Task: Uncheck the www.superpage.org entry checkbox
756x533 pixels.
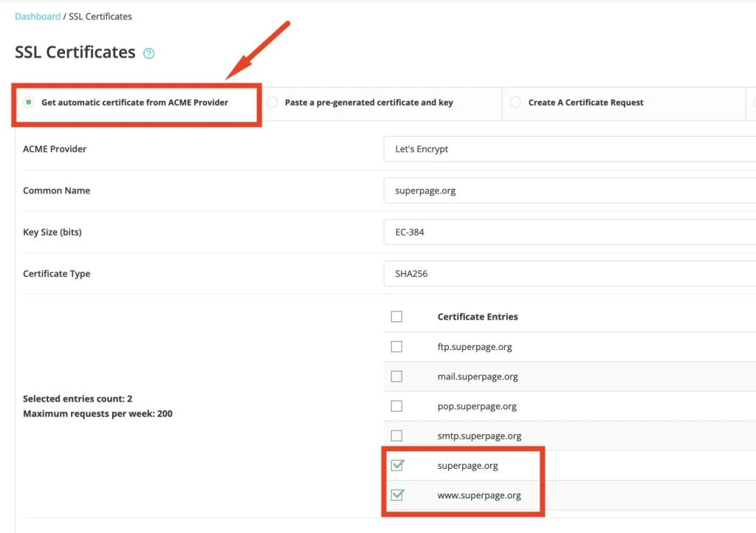Action: pyautogui.click(x=397, y=495)
